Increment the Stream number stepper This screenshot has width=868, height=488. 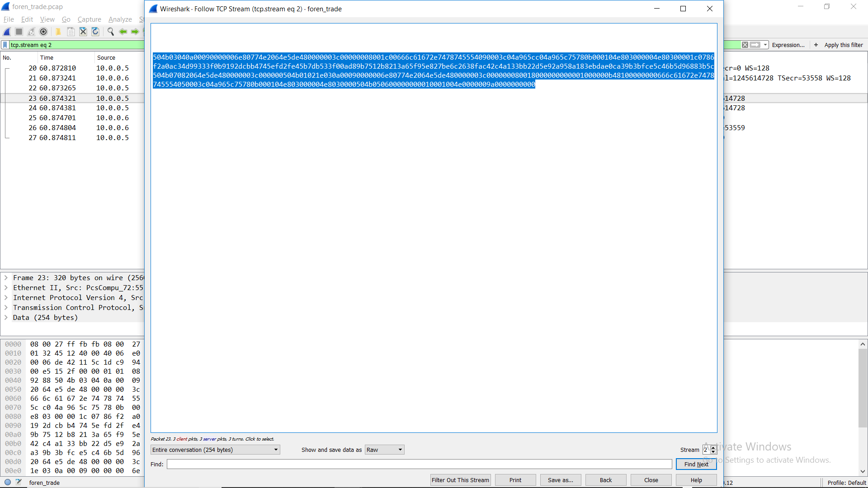point(713,447)
